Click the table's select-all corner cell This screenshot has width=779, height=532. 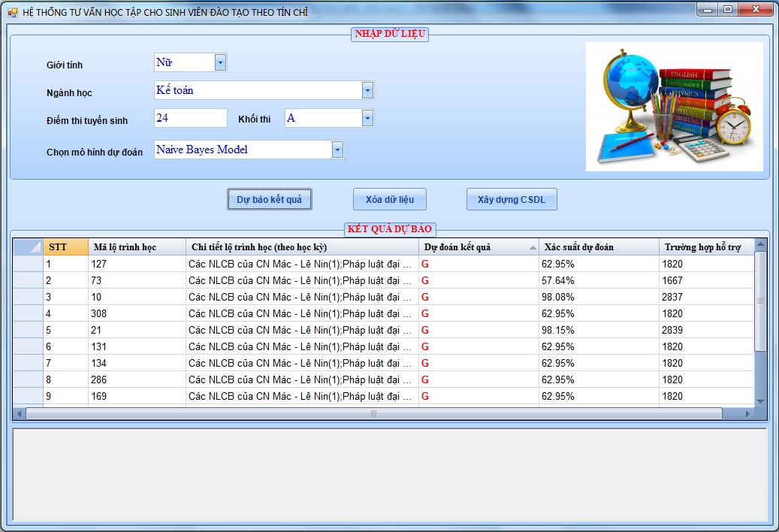coord(28,247)
